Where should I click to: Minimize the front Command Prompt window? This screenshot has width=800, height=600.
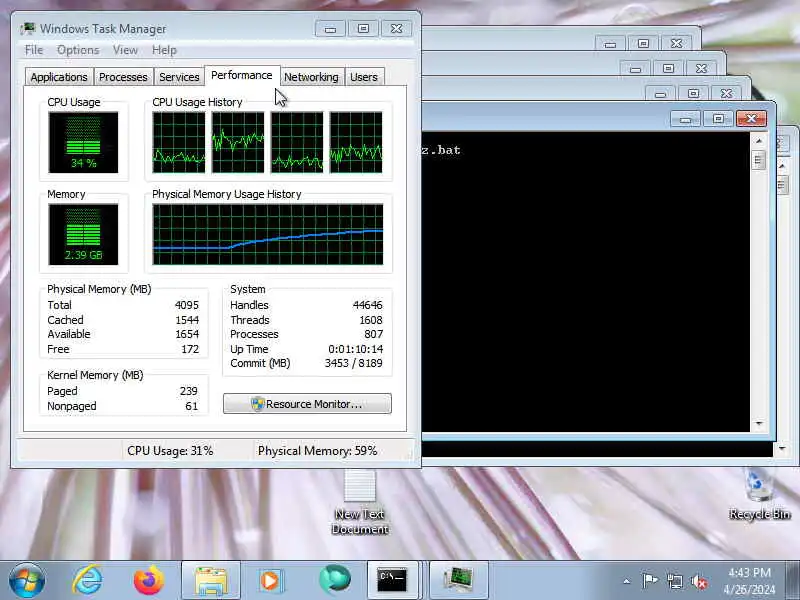click(685, 119)
